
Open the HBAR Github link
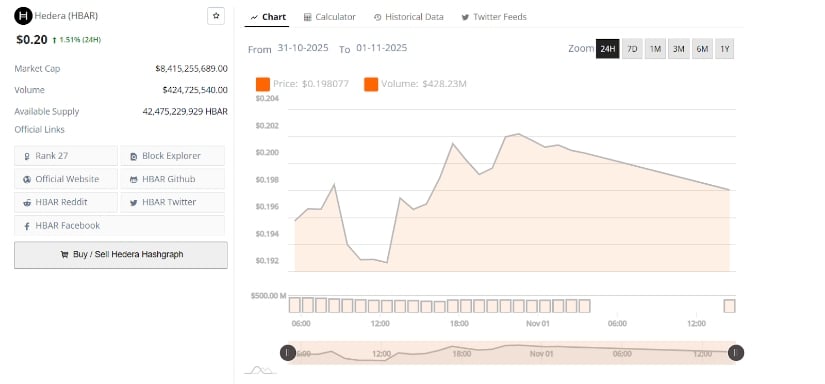tap(173, 179)
